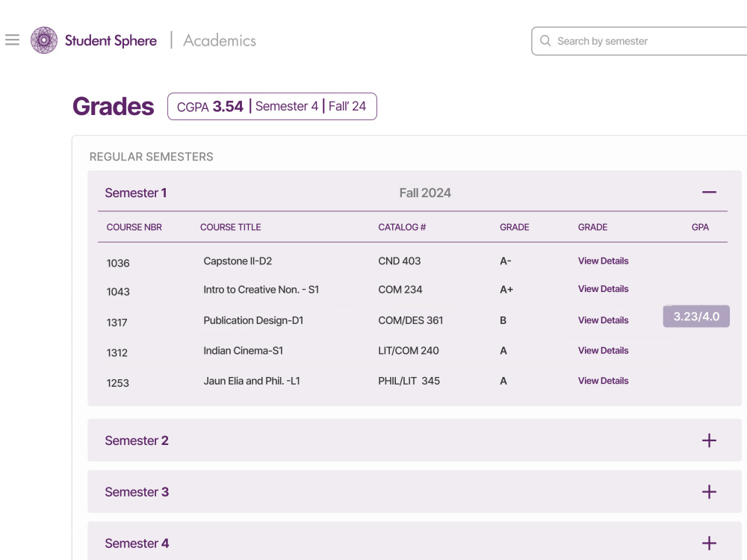The image size is (747, 560).
Task: View Details for Publication Design-D1
Action: pos(603,320)
